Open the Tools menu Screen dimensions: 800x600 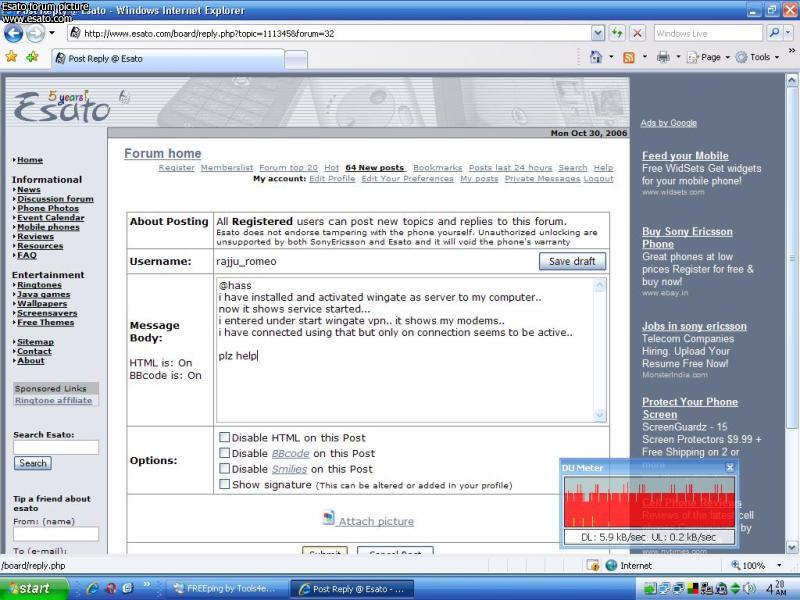[x=757, y=57]
